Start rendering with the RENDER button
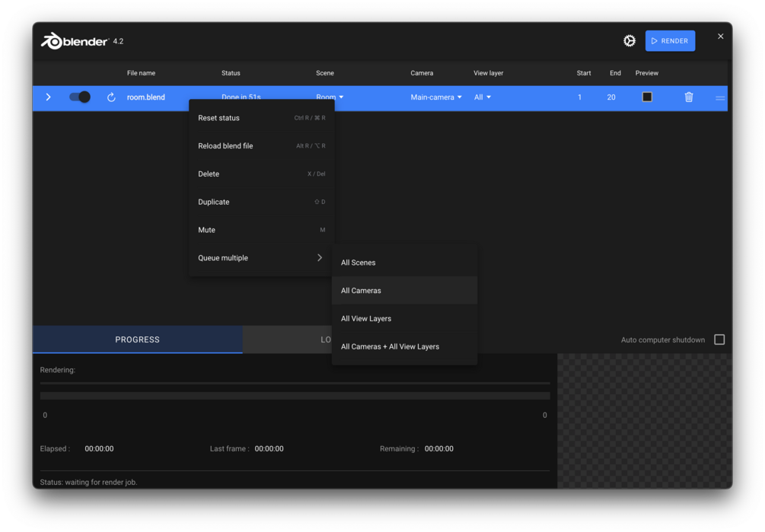The image size is (765, 532). coord(670,41)
